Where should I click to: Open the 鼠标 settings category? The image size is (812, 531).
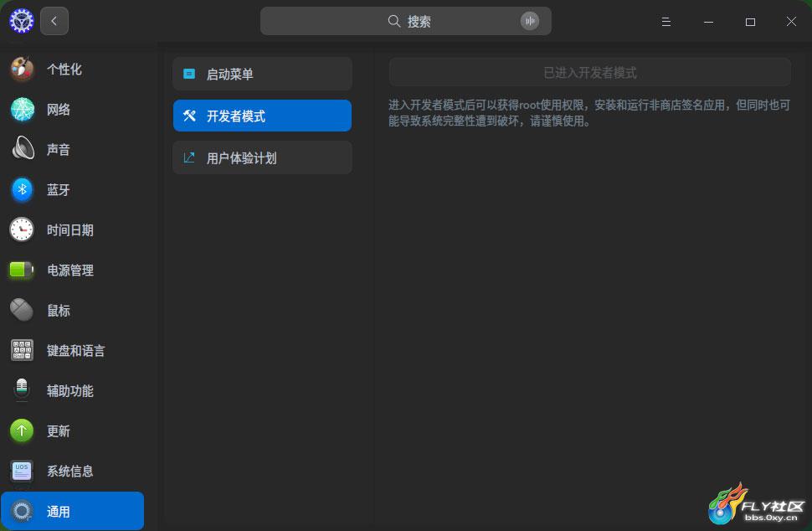[73, 310]
